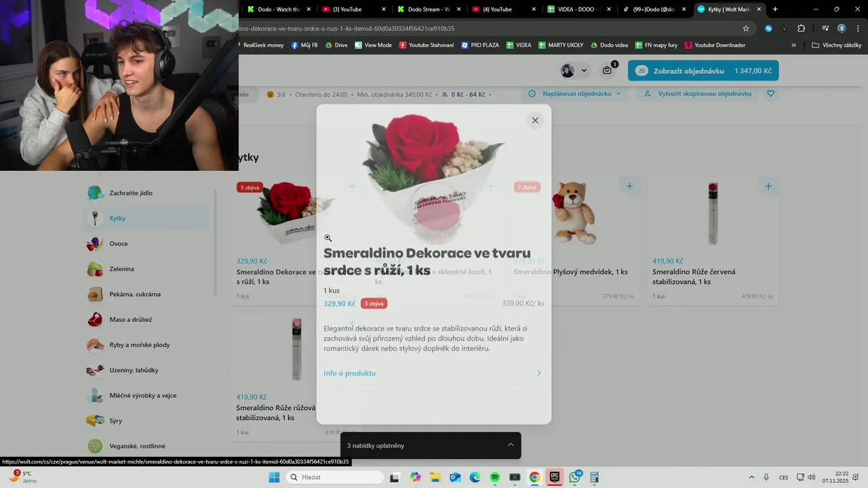Open Ryby a mořské plody category

click(147, 345)
